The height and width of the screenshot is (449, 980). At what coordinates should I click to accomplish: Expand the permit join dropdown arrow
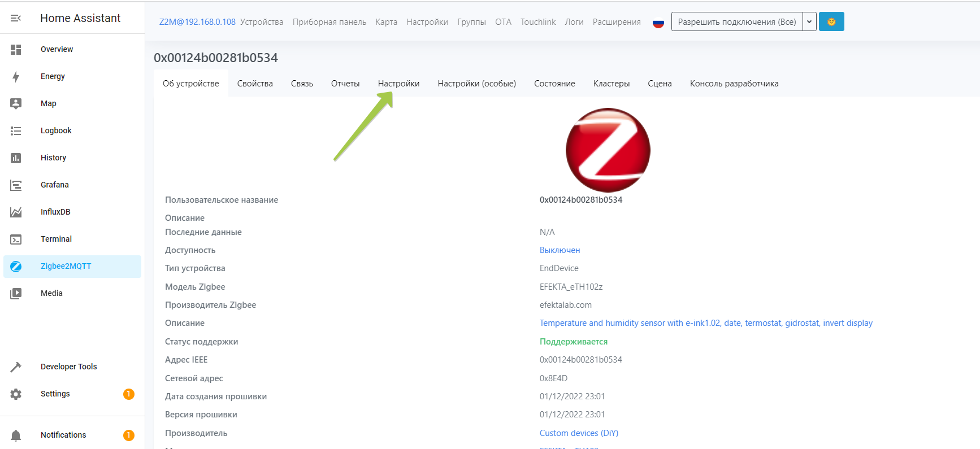click(809, 21)
